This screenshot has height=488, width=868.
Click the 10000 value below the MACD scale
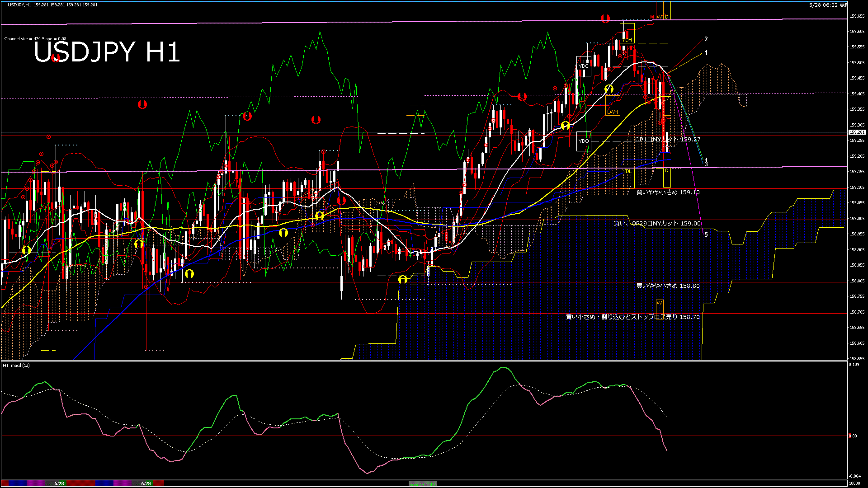pyautogui.click(x=854, y=483)
